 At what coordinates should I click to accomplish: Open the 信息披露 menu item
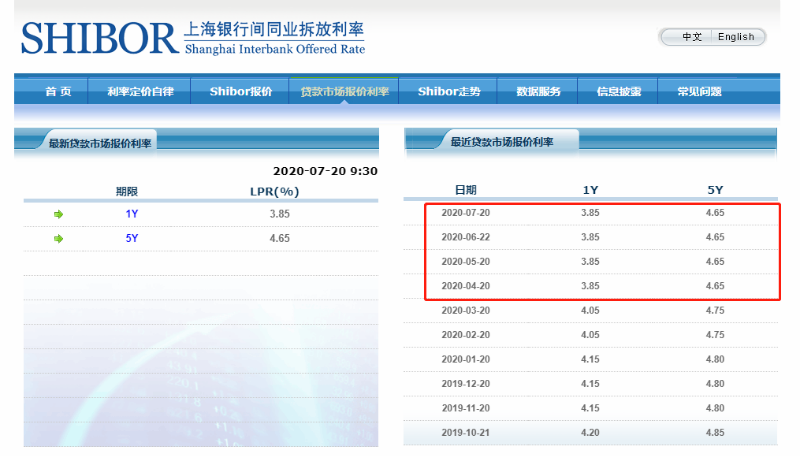point(618,91)
